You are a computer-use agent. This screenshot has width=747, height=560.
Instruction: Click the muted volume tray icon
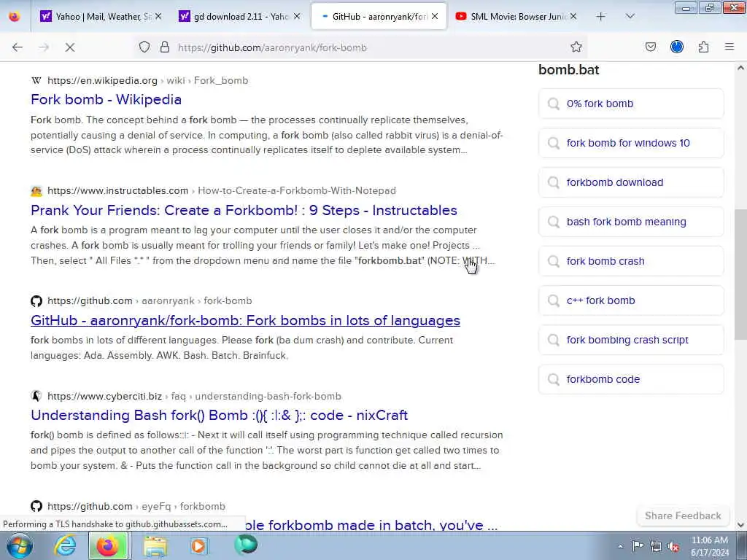[673, 546]
